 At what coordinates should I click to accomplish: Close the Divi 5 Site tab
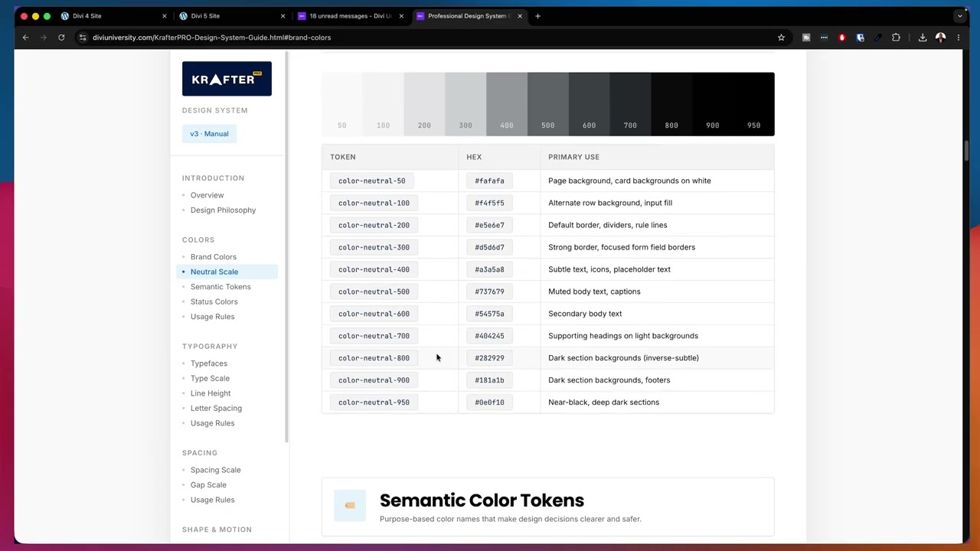click(x=283, y=16)
